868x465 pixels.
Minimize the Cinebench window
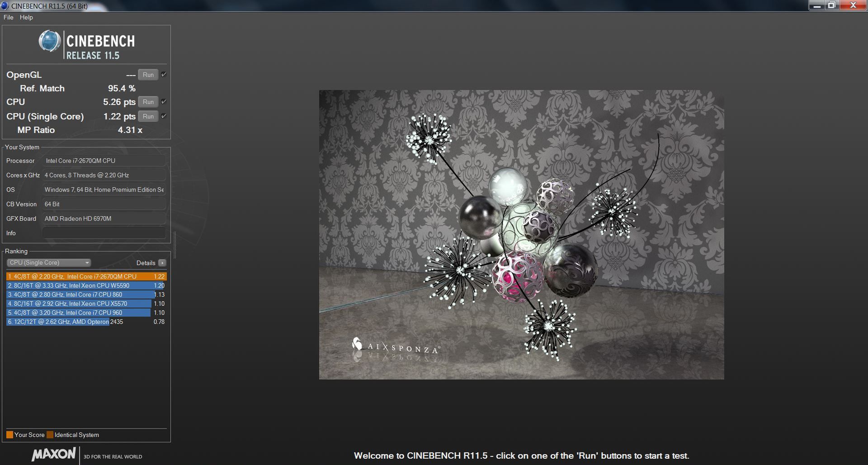click(816, 5)
